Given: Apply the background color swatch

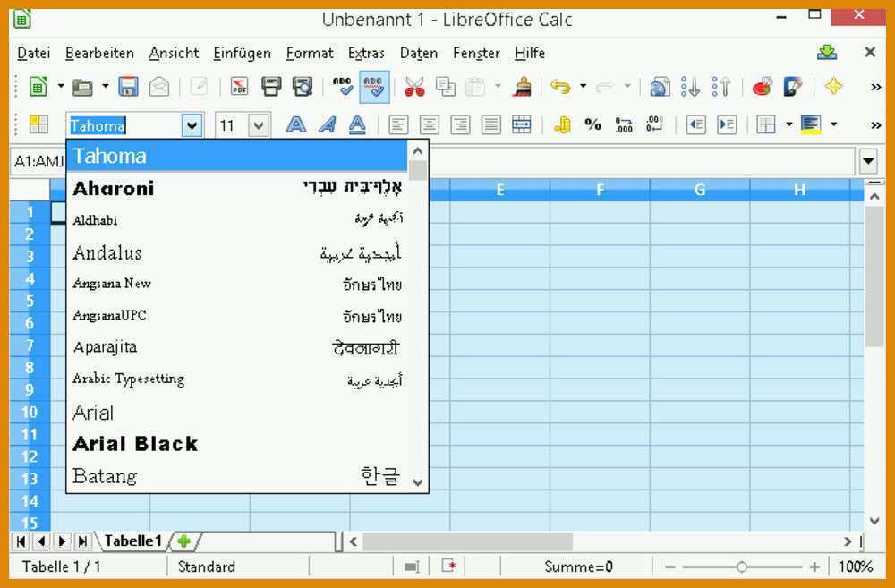Looking at the screenshot, I should pos(811,124).
